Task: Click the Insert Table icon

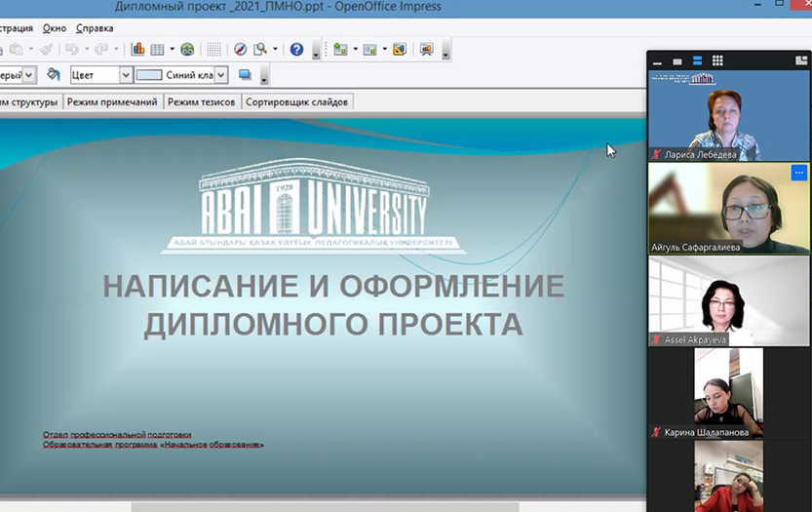Action: pos(156,49)
